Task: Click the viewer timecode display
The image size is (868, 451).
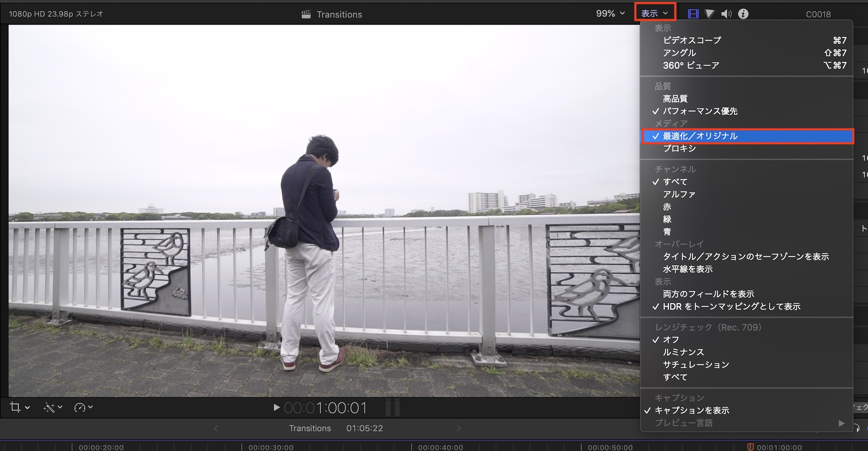Action: click(x=325, y=408)
